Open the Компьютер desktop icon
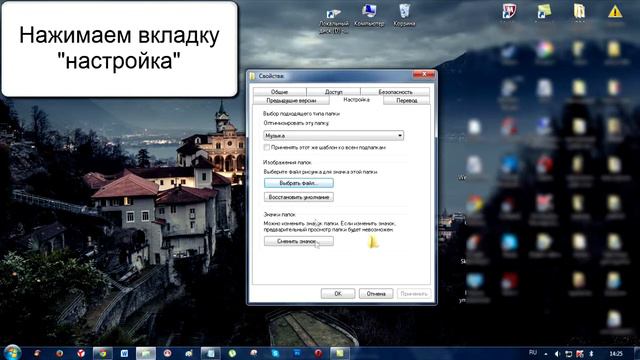Screen dimensions: 640x360 (x=369, y=15)
